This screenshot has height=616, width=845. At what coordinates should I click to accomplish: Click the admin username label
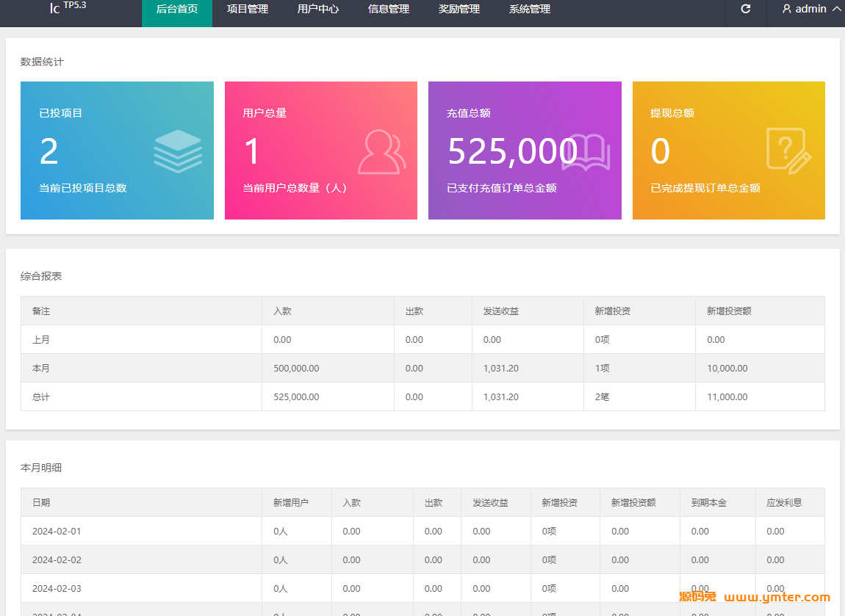point(810,9)
